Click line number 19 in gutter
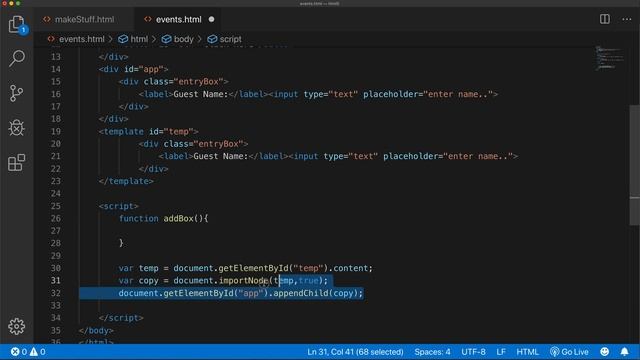Screen dimensions: 640x360 pyautogui.click(x=56, y=131)
